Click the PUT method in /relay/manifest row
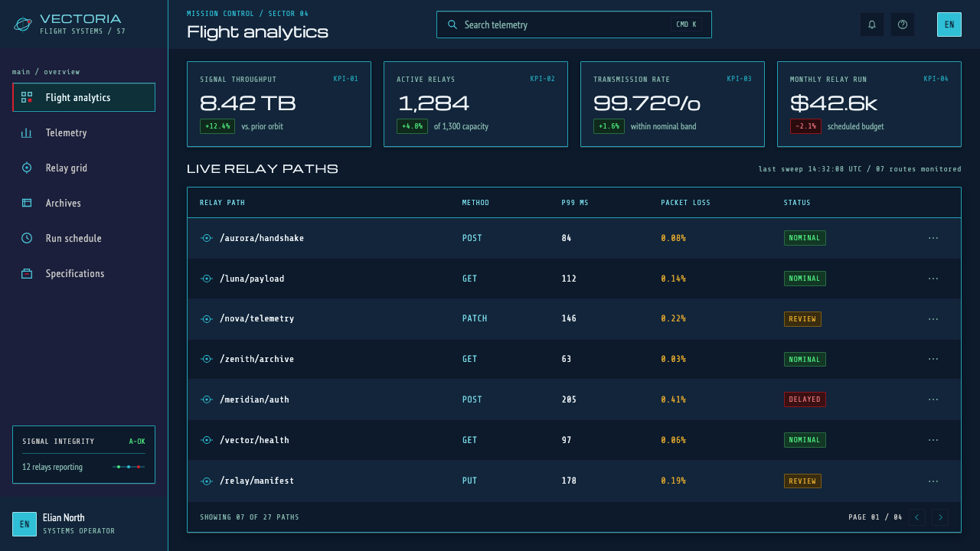Screen dimensions: 980x551 [x=469, y=481]
